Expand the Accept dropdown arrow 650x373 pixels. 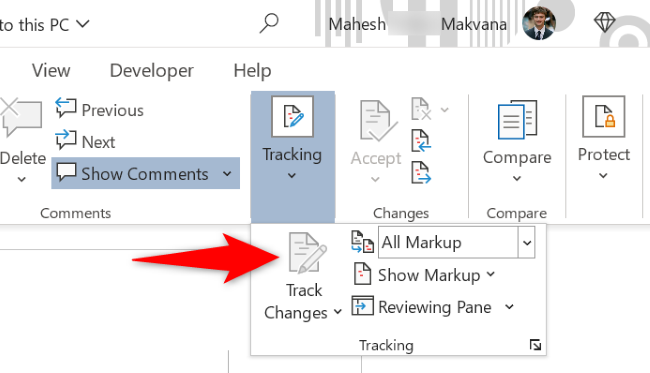coord(375,179)
